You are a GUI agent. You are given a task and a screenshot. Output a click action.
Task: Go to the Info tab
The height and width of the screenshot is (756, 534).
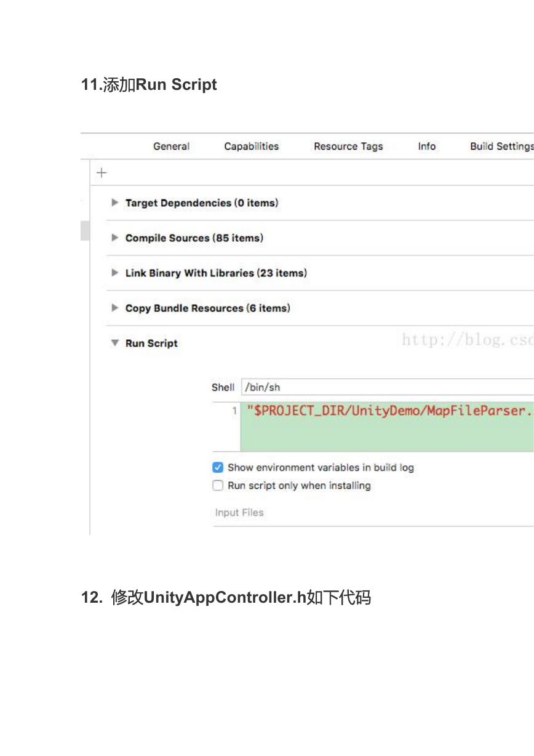click(x=427, y=147)
